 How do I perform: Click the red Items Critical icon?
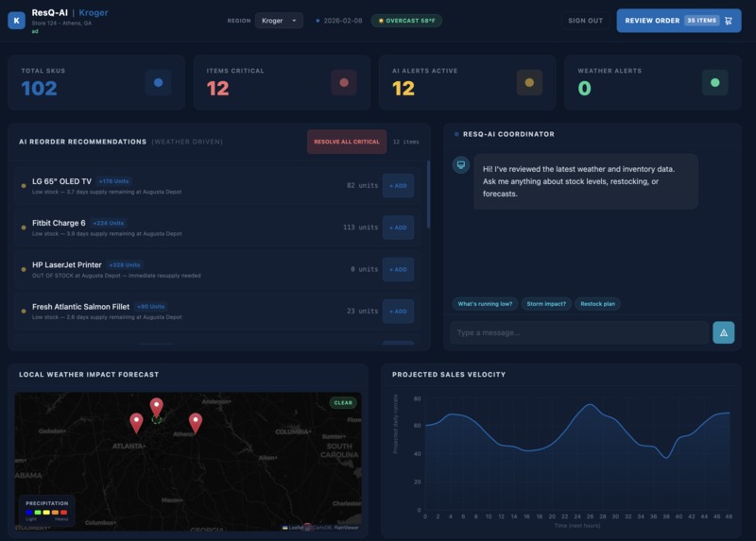344,82
